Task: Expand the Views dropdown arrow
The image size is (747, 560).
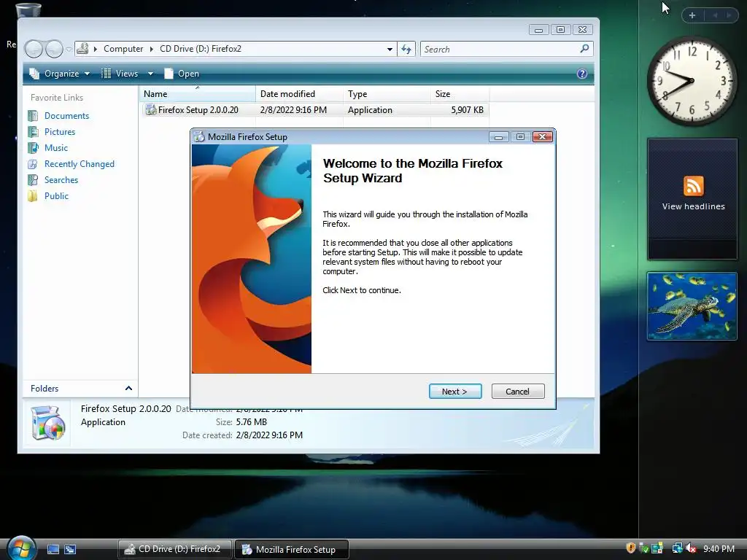Action: pyautogui.click(x=150, y=74)
